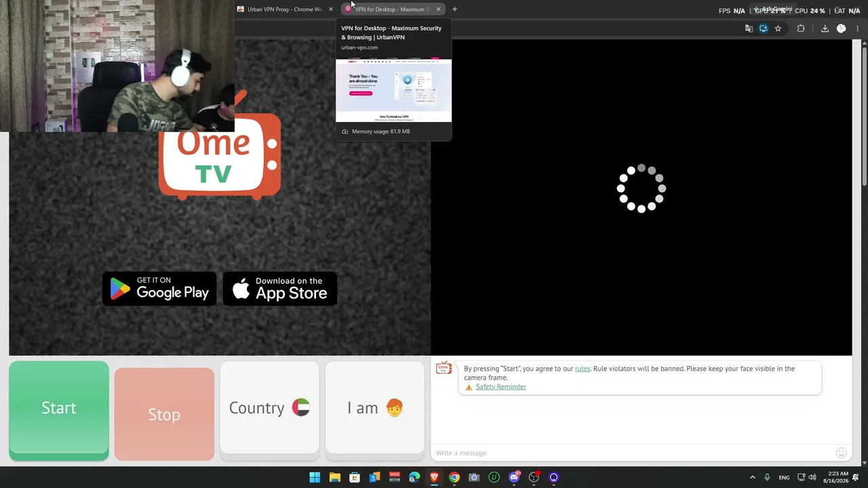Open the browser downloads panel
This screenshot has width=868, height=488.
tap(825, 28)
